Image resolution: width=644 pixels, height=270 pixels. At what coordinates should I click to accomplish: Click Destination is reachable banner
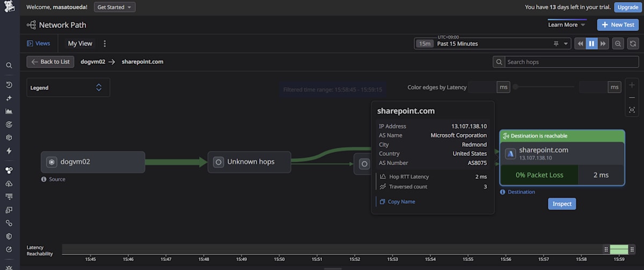[x=562, y=136]
